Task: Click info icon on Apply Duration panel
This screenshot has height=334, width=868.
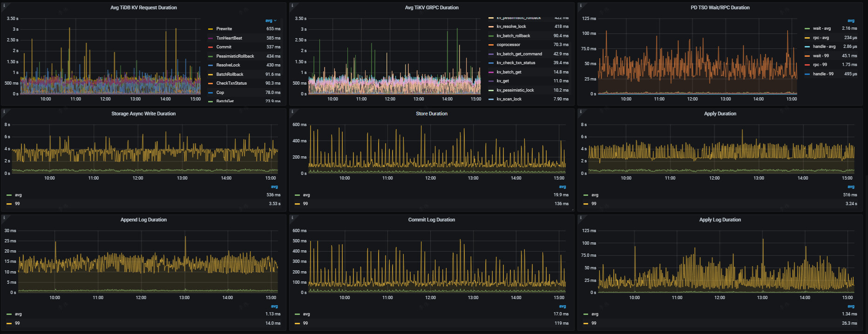Action: [580, 112]
